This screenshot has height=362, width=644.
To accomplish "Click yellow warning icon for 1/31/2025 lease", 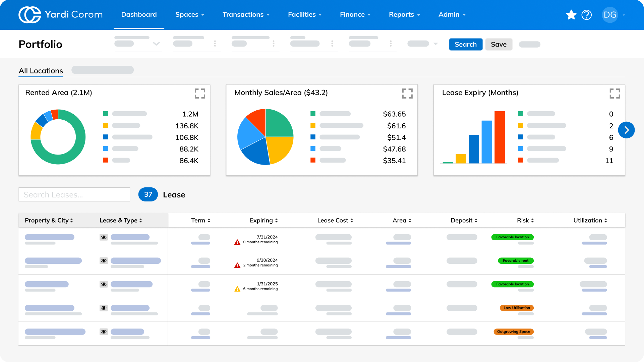I will click(237, 289).
